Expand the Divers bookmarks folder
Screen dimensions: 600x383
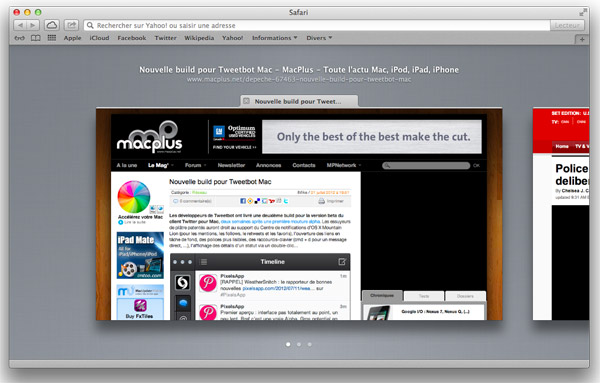click(x=319, y=38)
